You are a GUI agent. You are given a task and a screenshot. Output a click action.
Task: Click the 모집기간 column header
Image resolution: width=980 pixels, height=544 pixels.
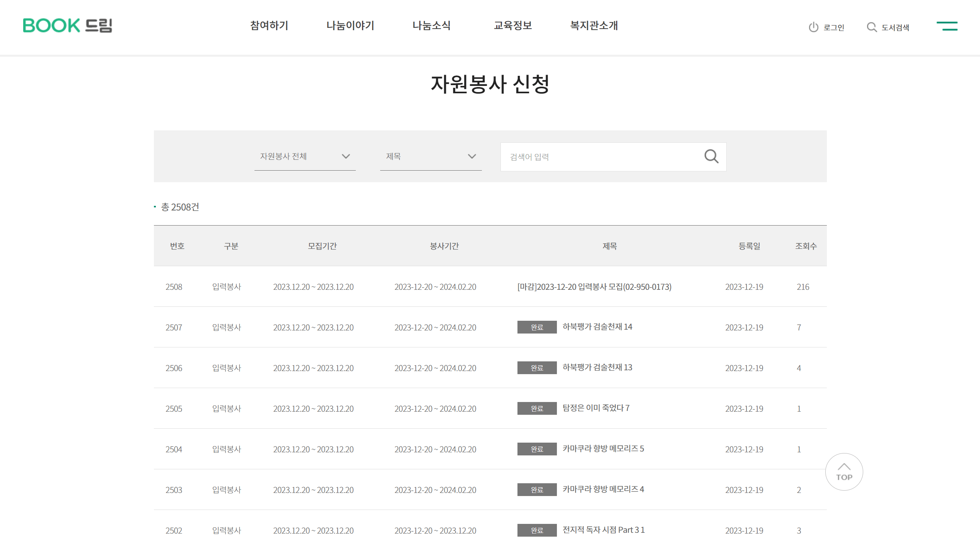(x=322, y=246)
